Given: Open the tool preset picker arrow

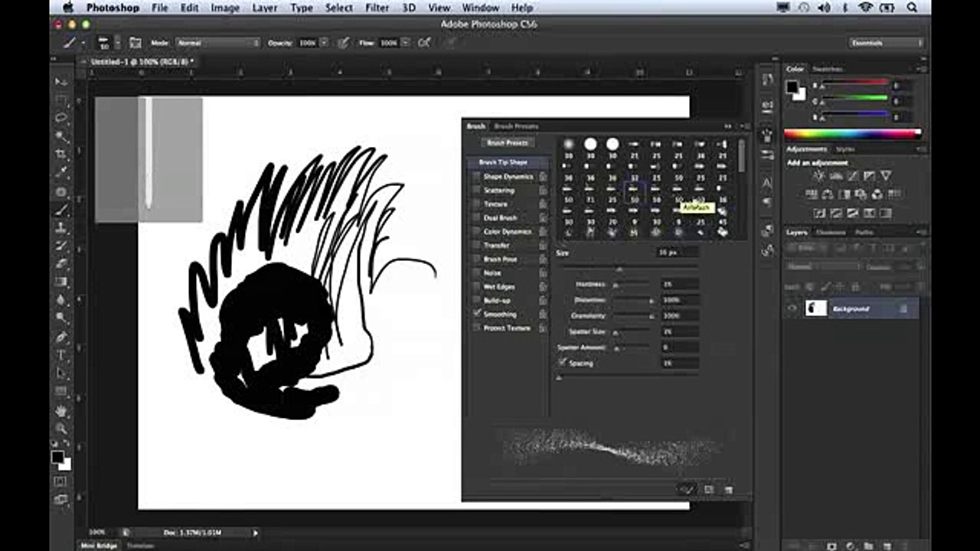Looking at the screenshot, I should [82, 43].
